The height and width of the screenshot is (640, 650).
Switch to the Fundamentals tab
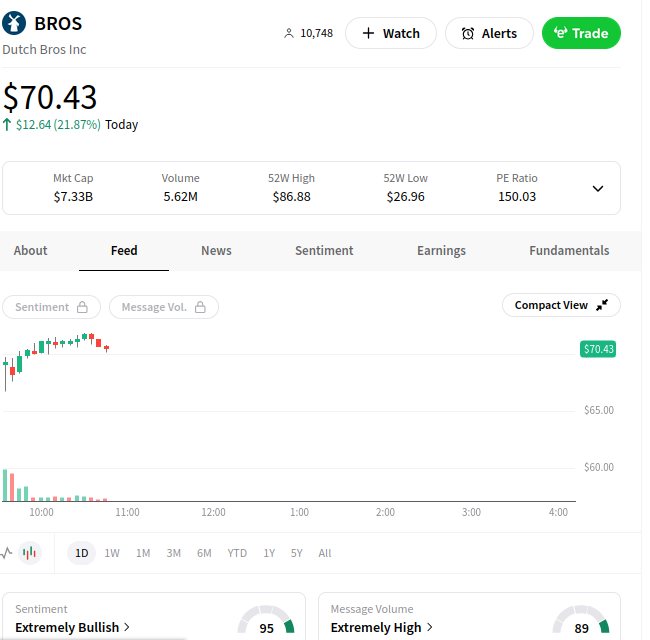(x=569, y=250)
